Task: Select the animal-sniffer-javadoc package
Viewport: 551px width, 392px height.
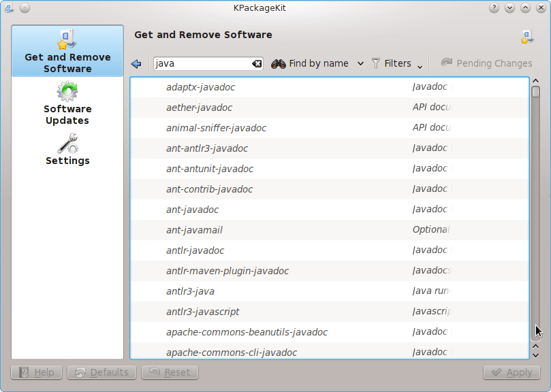Action: [x=330, y=128]
